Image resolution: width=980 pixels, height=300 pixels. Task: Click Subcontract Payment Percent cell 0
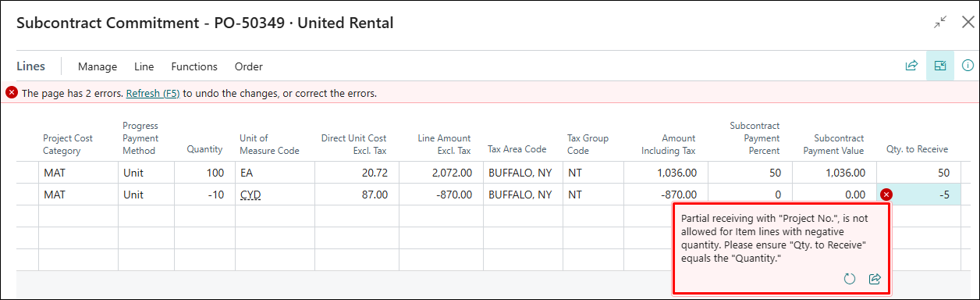(750, 195)
